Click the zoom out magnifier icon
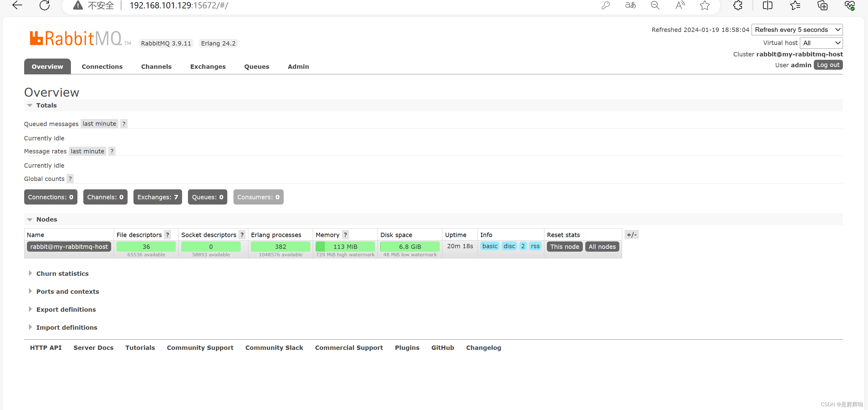The height and width of the screenshot is (410, 868). click(655, 5)
